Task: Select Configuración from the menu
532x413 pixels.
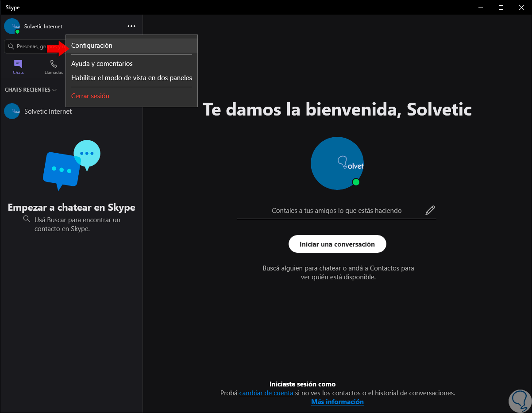Action: click(131, 46)
